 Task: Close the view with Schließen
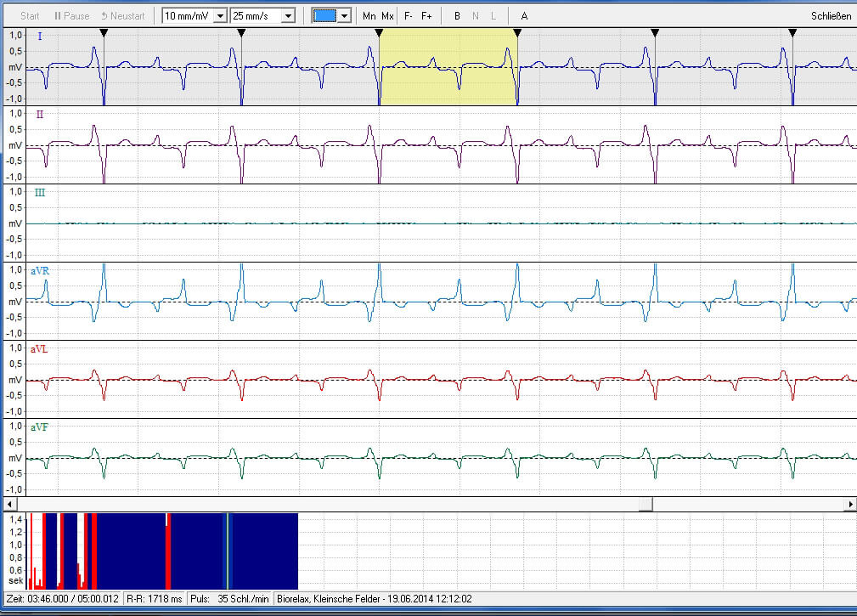click(831, 16)
